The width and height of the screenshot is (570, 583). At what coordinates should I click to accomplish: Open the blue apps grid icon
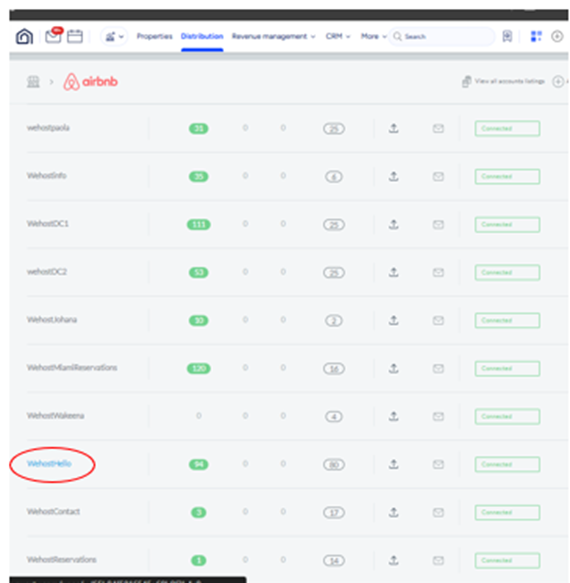point(536,36)
